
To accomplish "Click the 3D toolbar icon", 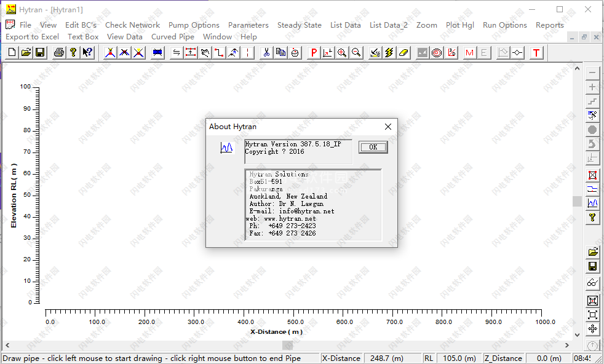I will coord(451,52).
